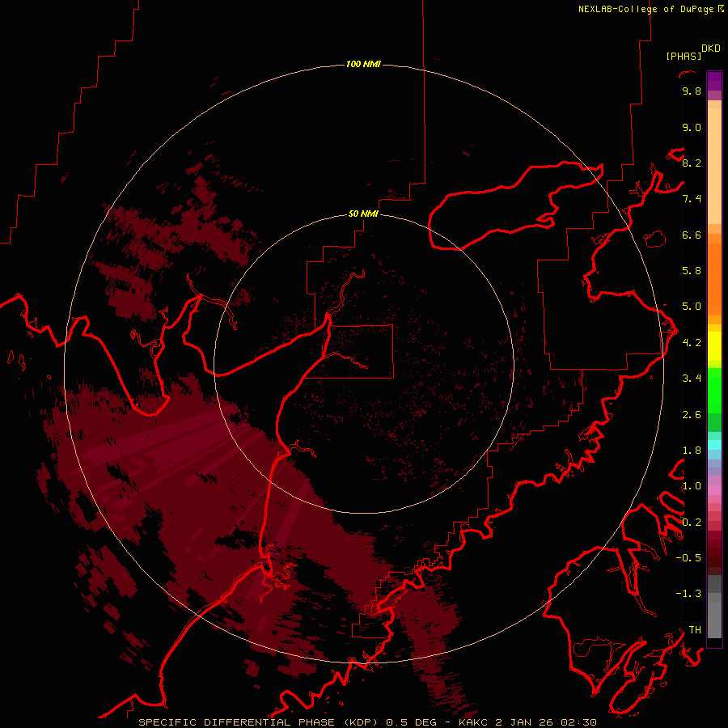The image size is (728, 728).
Task: Click the purple top segment of color bar
Action: pyautogui.click(x=714, y=81)
